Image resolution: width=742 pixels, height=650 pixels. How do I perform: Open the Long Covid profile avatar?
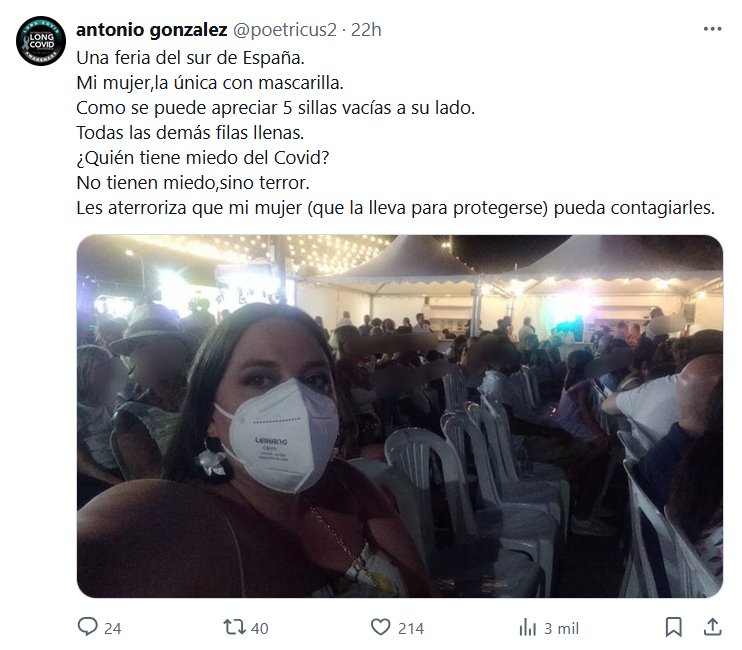(41, 41)
